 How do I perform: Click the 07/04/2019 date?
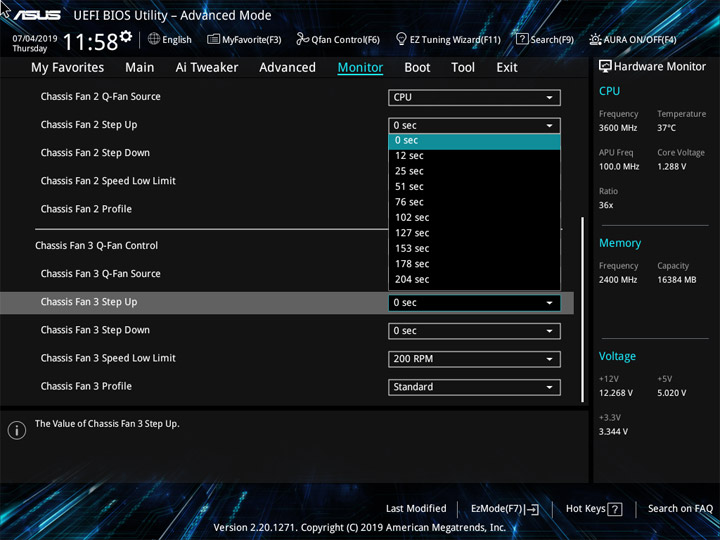34,39
